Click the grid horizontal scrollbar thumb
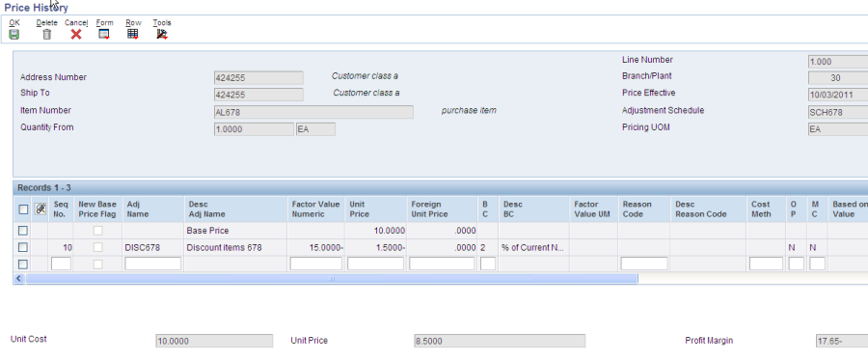This screenshot has height=361, width=868. pos(332,279)
